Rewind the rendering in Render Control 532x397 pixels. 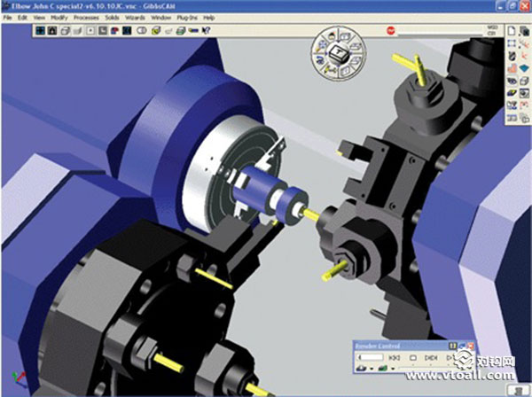click(x=394, y=358)
